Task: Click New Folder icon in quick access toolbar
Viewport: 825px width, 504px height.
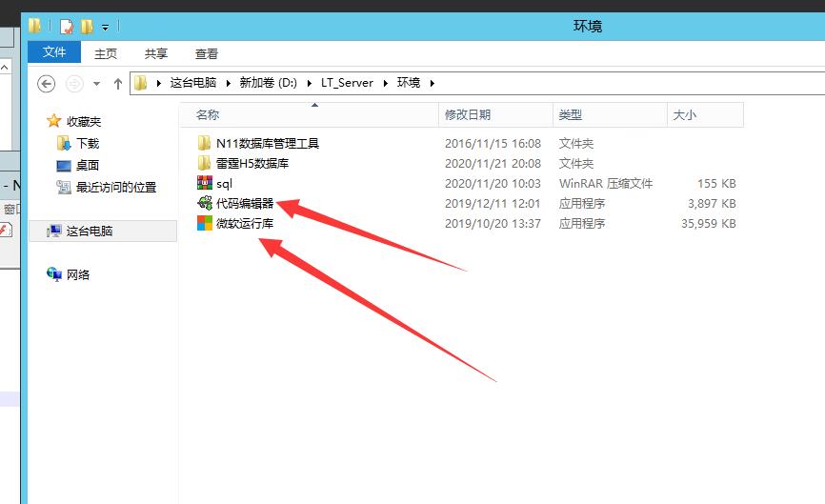Action: (87, 26)
